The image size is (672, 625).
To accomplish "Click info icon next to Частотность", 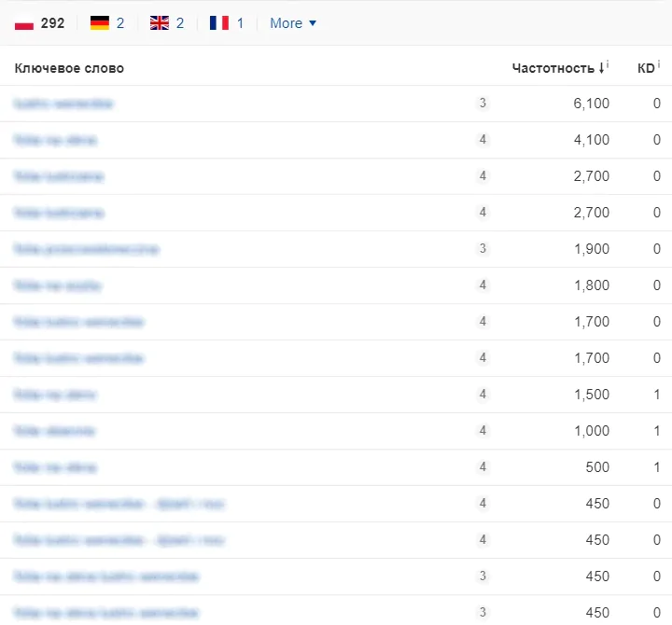I will click(608, 65).
